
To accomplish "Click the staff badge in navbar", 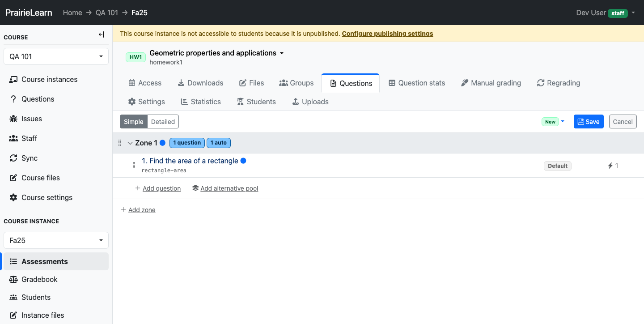I will [618, 13].
